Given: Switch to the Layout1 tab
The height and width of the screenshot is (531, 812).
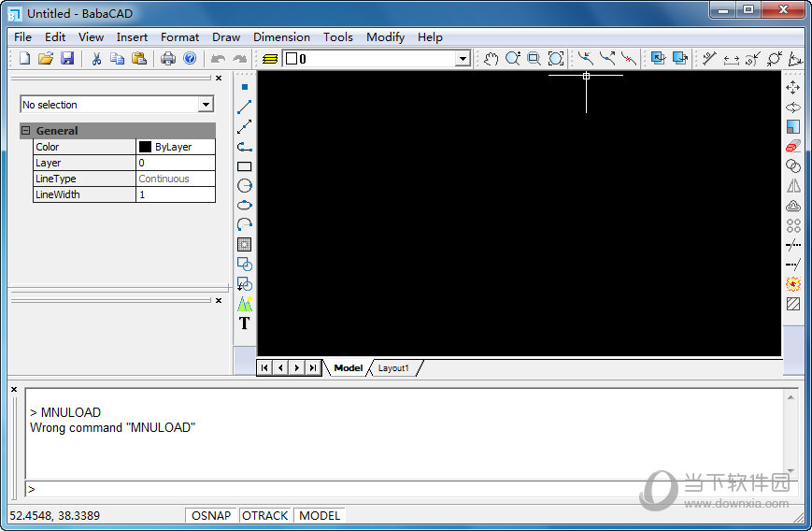Looking at the screenshot, I should click(x=393, y=367).
